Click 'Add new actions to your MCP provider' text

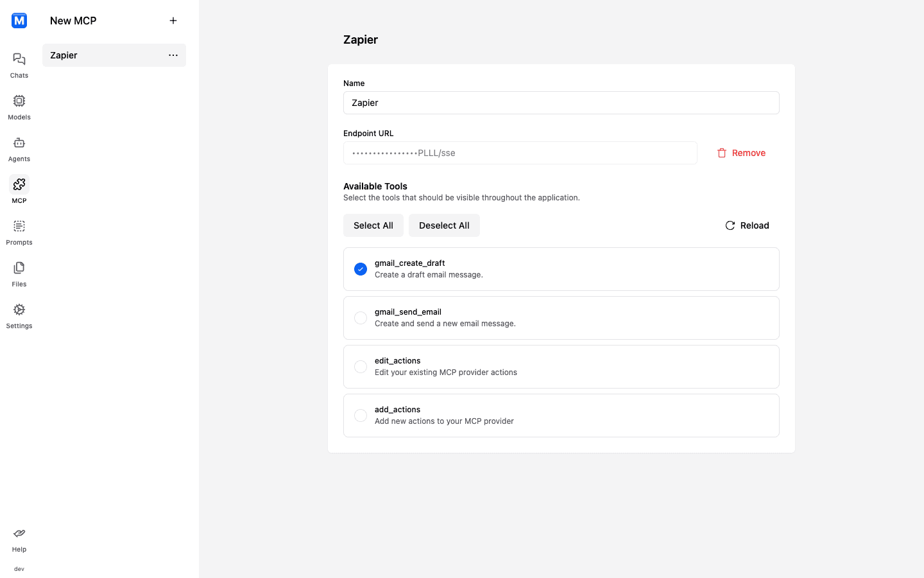(x=444, y=421)
